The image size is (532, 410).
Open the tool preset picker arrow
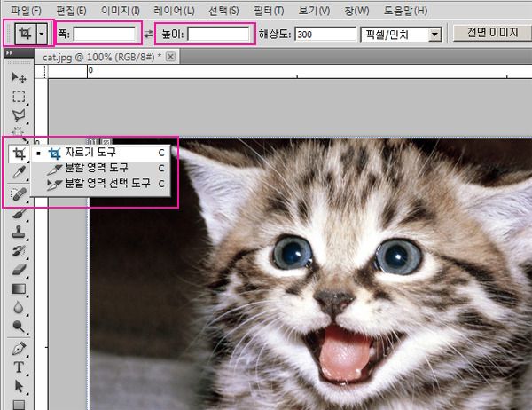[42, 34]
